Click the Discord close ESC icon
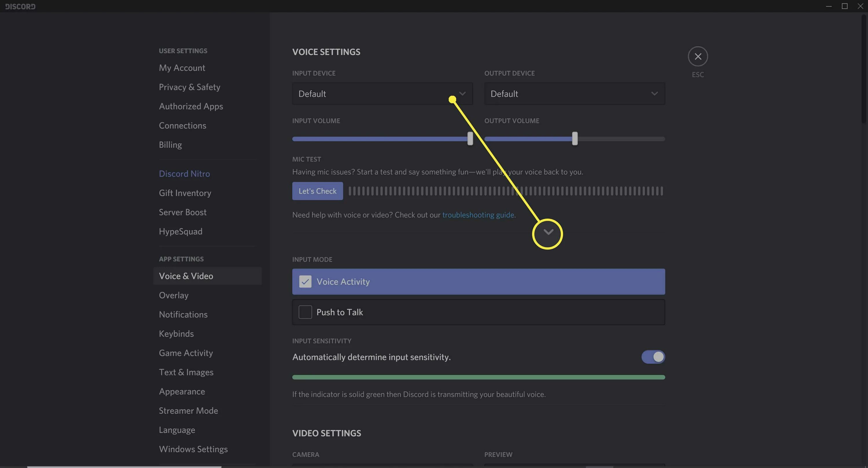 pyautogui.click(x=698, y=56)
